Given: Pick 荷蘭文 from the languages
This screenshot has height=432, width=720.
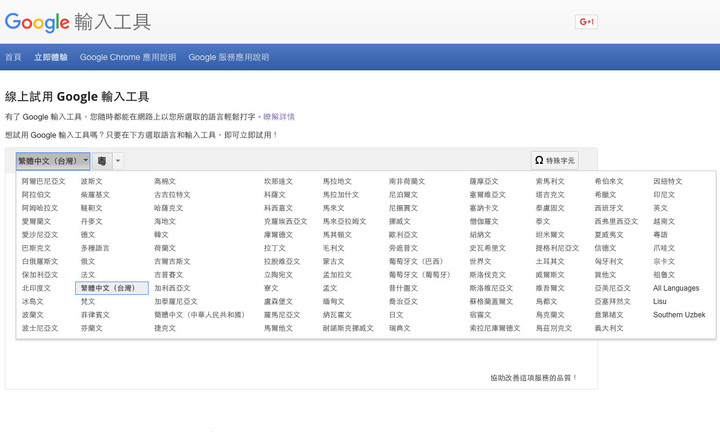Looking at the screenshot, I should tap(165, 248).
